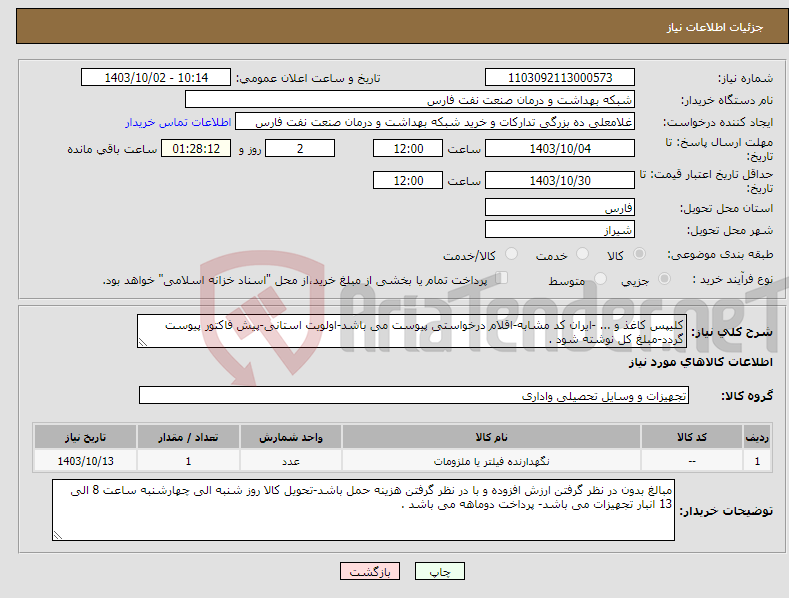Click the delivery city field شیراز
This screenshot has width=789, height=598.
[560, 230]
